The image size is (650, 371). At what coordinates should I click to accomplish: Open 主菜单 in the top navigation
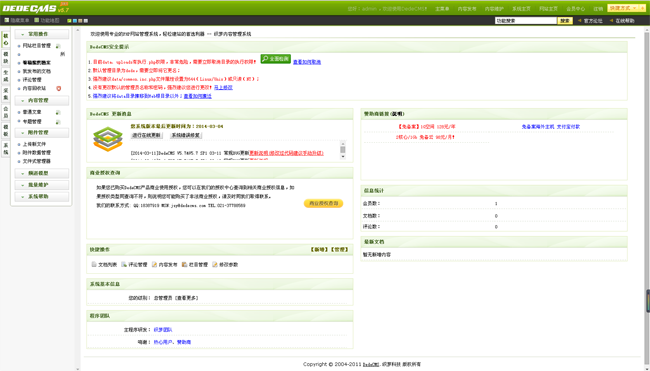click(x=442, y=9)
